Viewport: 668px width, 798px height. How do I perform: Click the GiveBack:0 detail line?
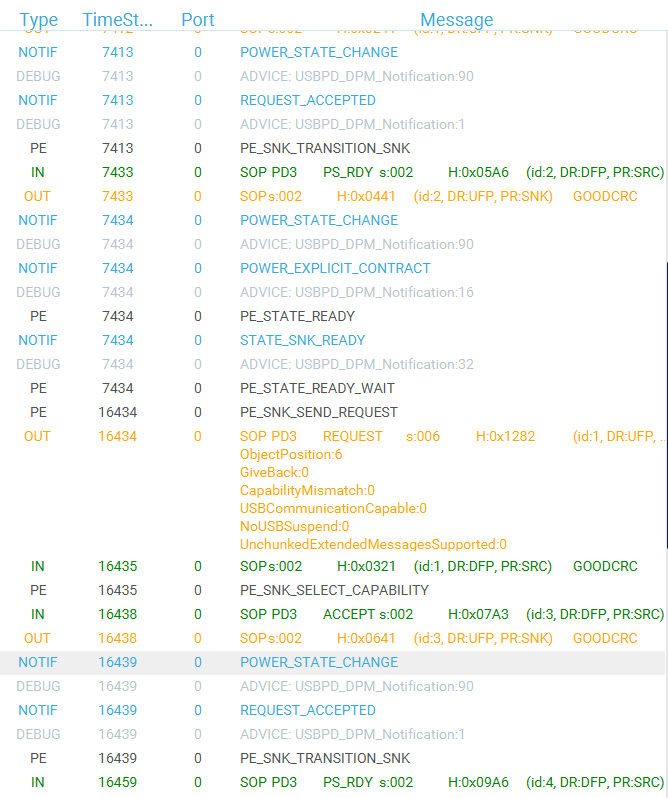[x=274, y=472]
